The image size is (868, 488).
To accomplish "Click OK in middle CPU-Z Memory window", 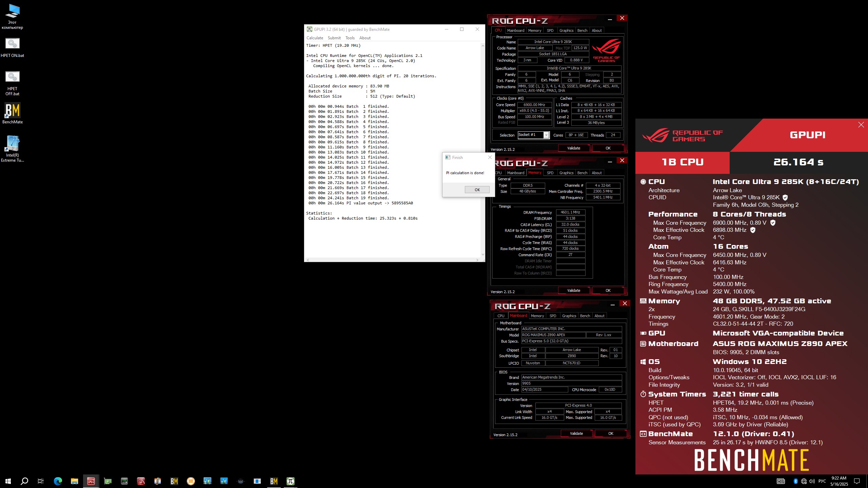I will 608,290.
